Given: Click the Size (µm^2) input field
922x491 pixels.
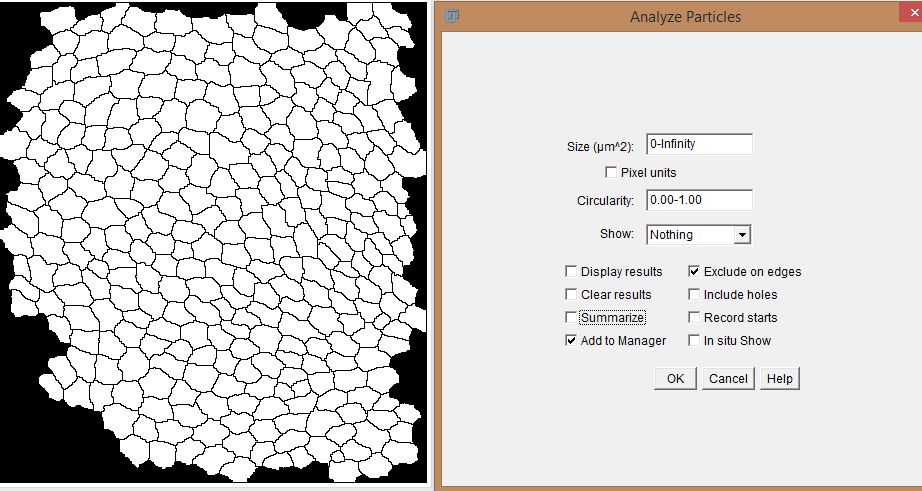Looking at the screenshot, I should (x=699, y=144).
